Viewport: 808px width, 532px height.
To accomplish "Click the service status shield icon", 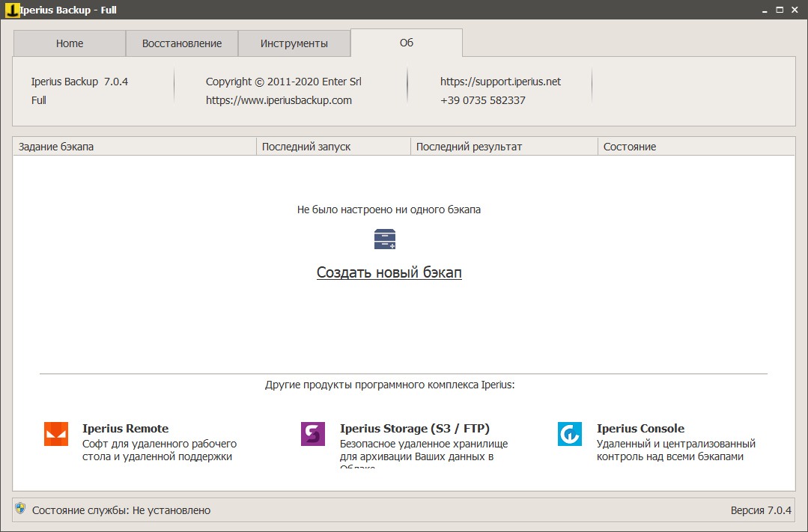I will (21, 509).
